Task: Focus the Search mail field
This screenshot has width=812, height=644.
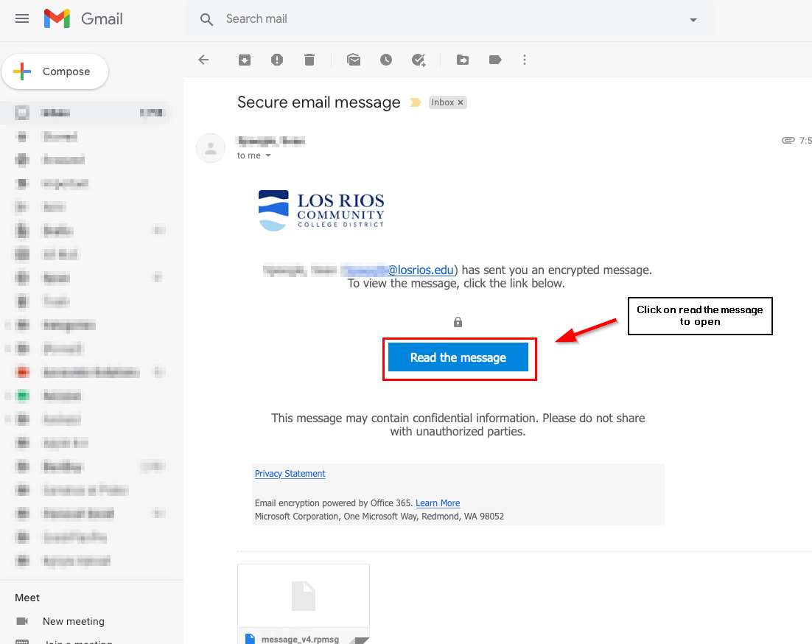Action: pos(450,19)
